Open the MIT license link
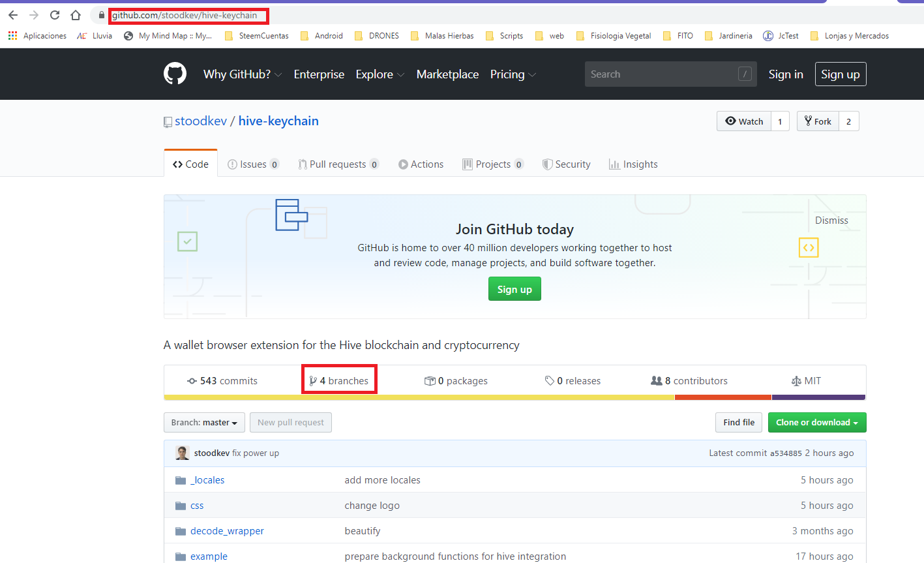Image resolution: width=924 pixels, height=563 pixels. point(806,381)
